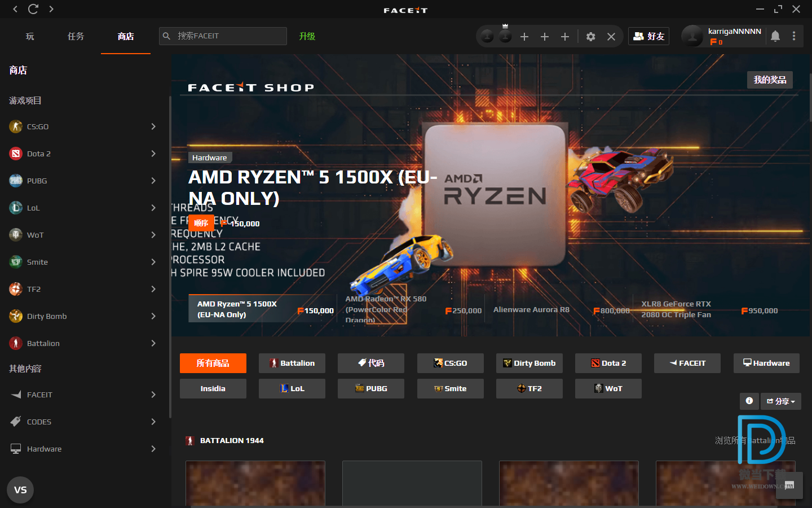
Task: Switch to the 商店 tab
Action: pos(126,36)
